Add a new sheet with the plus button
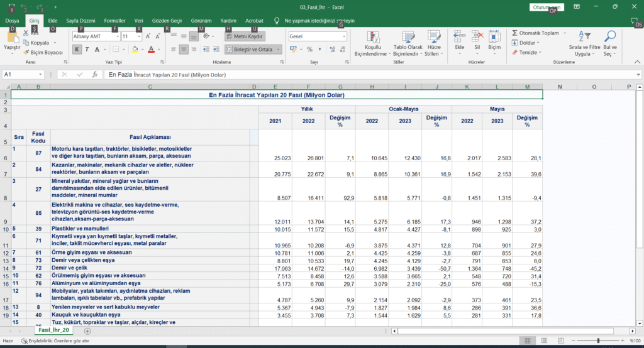Screen dimensions: 644x348 pyautogui.click(x=87, y=331)
